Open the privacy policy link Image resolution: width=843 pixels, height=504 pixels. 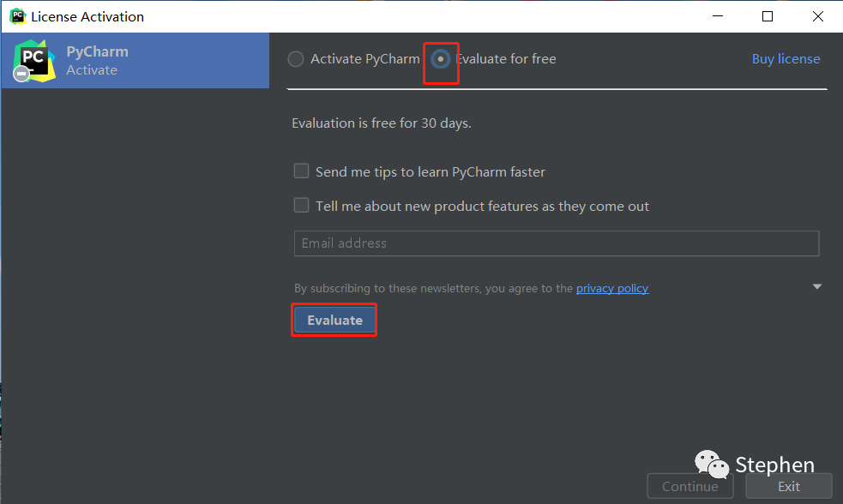[612, 289]
